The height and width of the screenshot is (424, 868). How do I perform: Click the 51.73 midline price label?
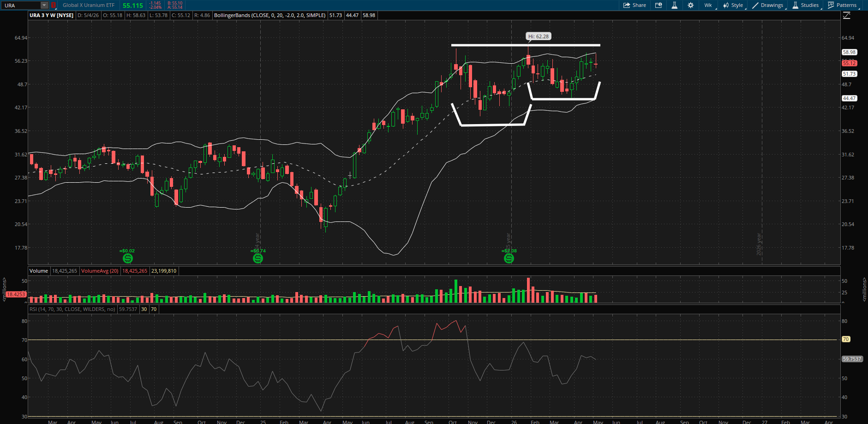849,74
